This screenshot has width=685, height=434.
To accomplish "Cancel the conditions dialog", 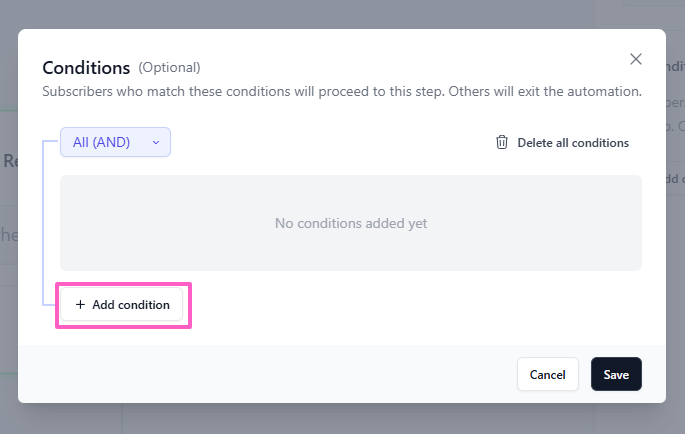I will click(x=548, y=374).
